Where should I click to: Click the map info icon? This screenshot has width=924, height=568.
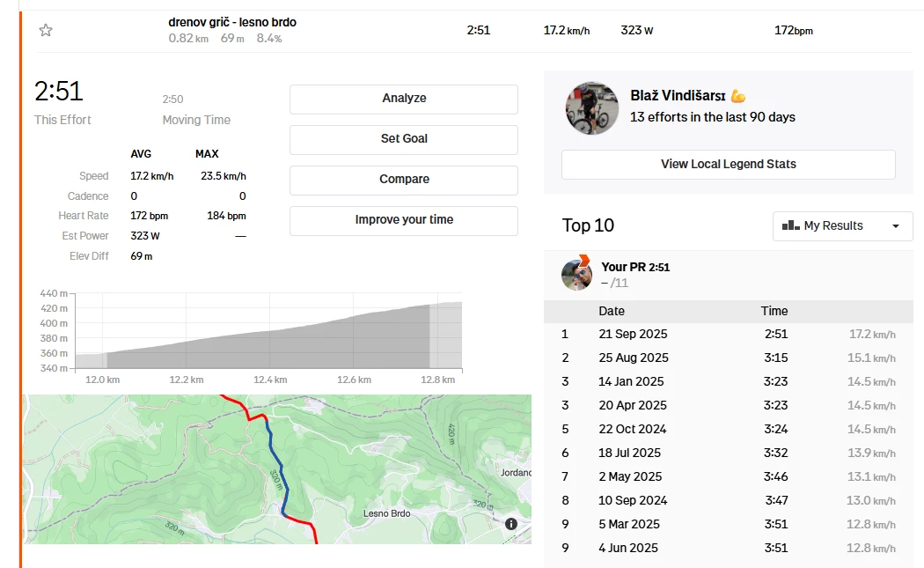511,523
